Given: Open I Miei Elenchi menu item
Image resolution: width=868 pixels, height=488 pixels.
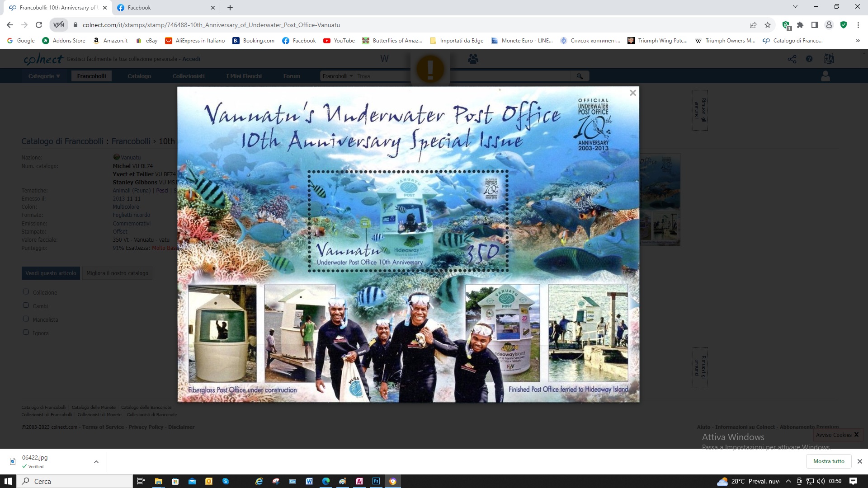Looking at the screenshot, I should pos(244,76).
